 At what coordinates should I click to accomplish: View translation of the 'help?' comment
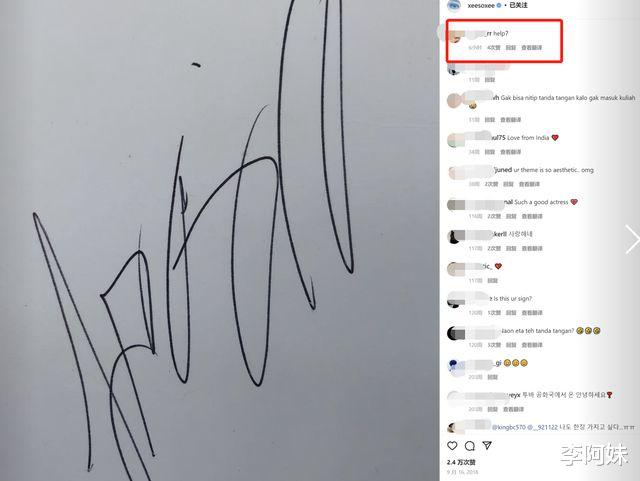point(531,48)
